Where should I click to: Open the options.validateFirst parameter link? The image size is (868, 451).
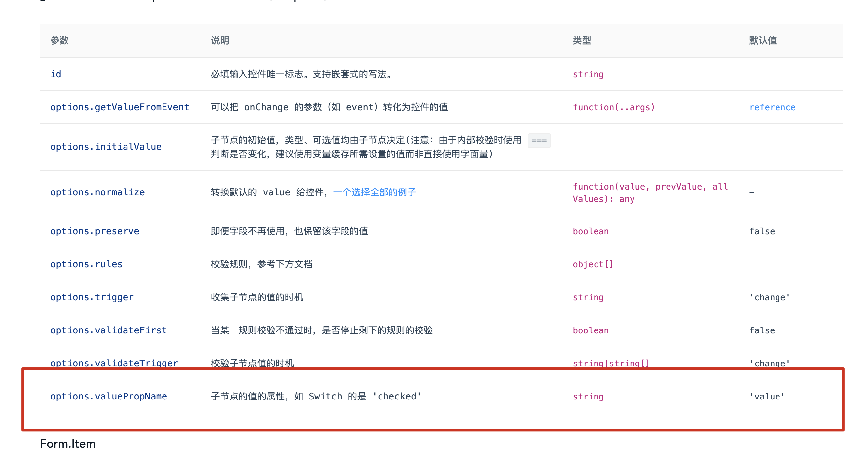click(x=108, y=330)
